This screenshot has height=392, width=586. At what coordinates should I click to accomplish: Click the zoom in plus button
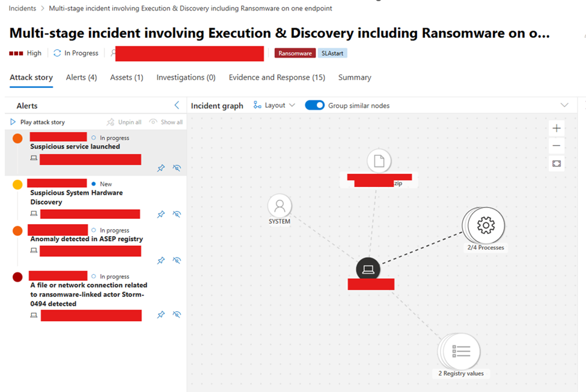coord(557,128)
